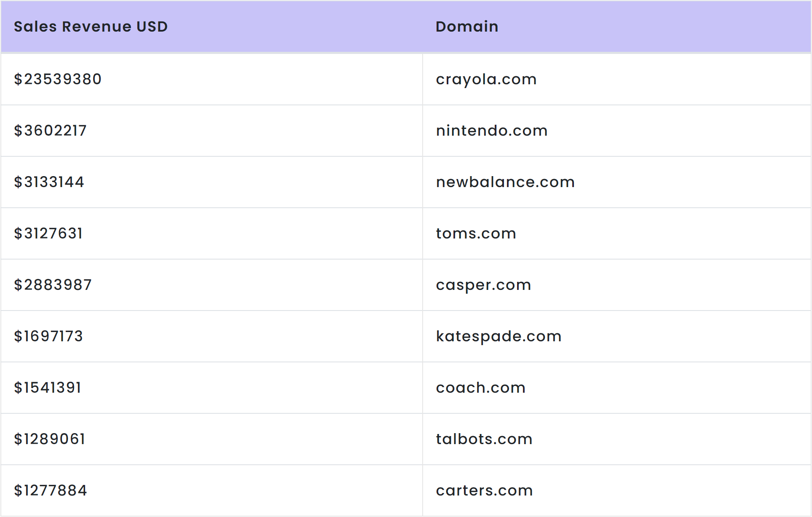Screen dimensions: 812x517
Task: Click the coach.com domain entry
Action: click(x=481, y=388)
